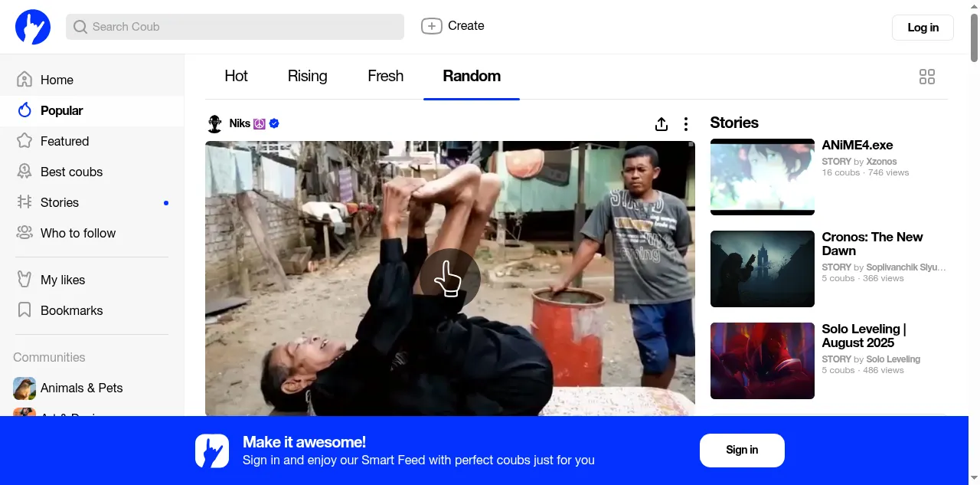The width and height of the screenshot is (980, 485).
Task: Open ANiME4.exe story thumbnail
Action: pos(762,177)
